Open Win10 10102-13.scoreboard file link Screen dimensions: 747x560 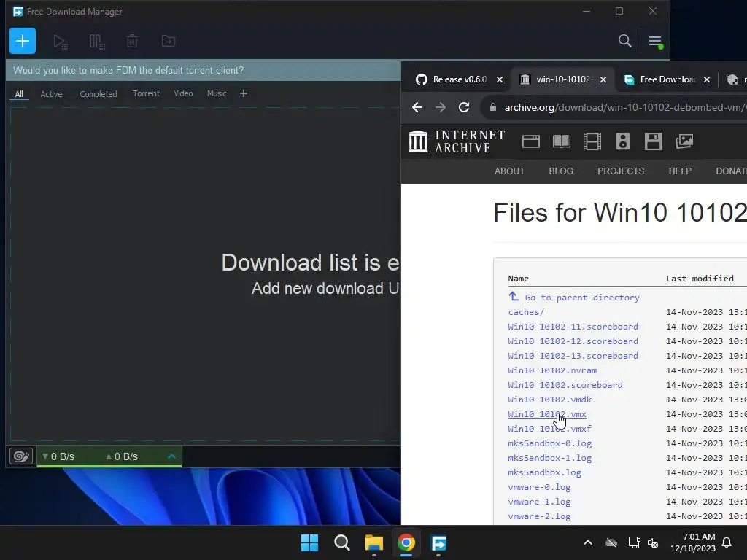click(x=573, y=356)
